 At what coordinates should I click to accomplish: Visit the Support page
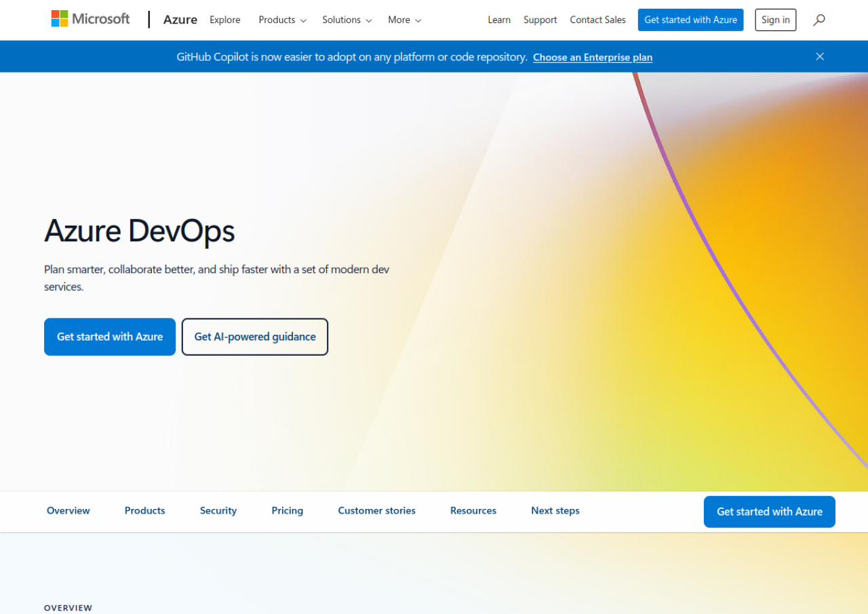[x=540, y=20]
